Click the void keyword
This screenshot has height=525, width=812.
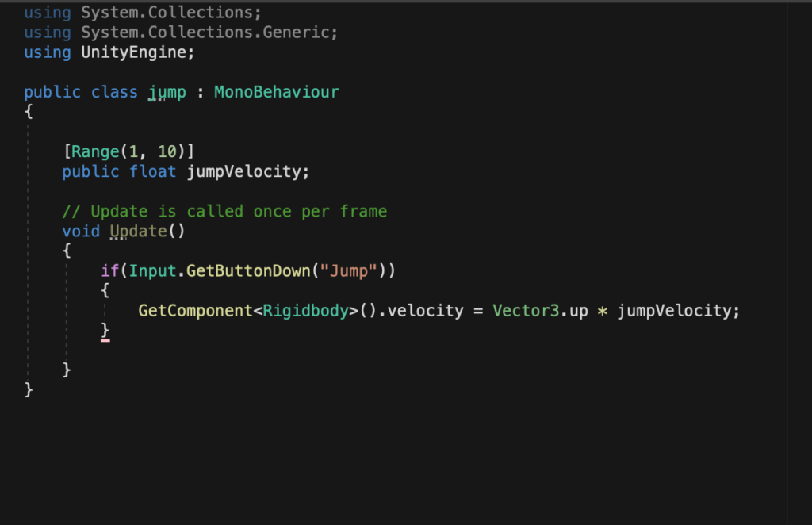[81, 231]
